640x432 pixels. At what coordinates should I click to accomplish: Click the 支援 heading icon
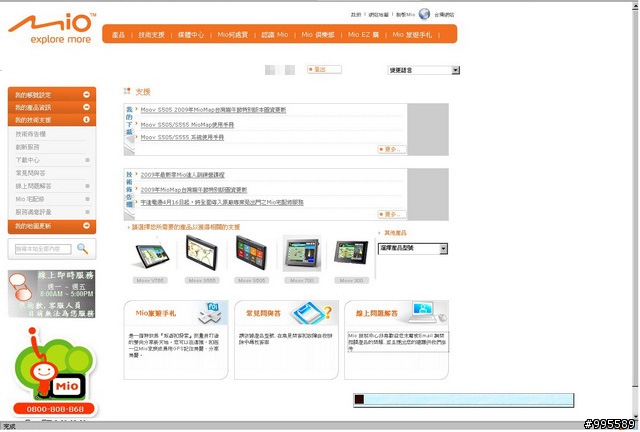[x=127, y=91]
